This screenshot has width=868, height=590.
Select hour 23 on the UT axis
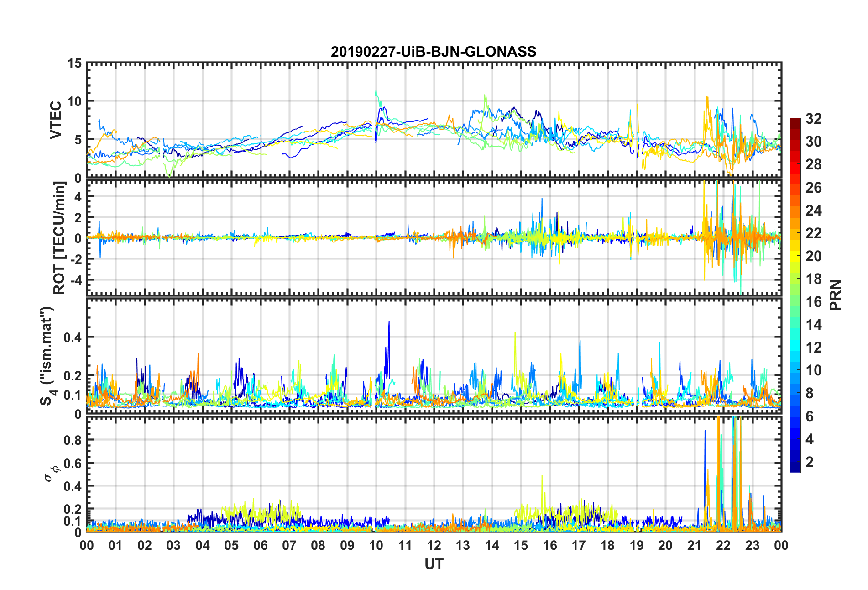(x=752, y=545)
